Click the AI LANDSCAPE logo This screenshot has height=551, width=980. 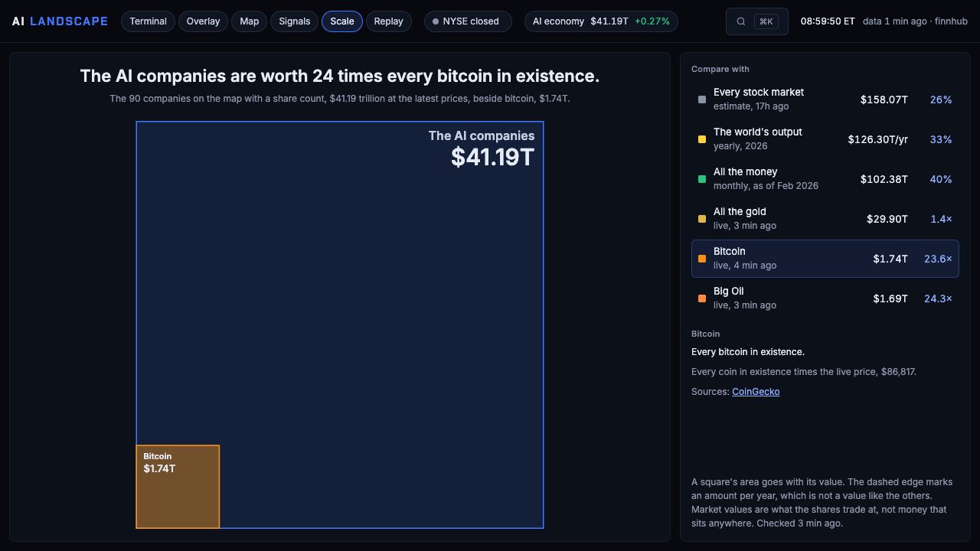click(x=60, y=21)
